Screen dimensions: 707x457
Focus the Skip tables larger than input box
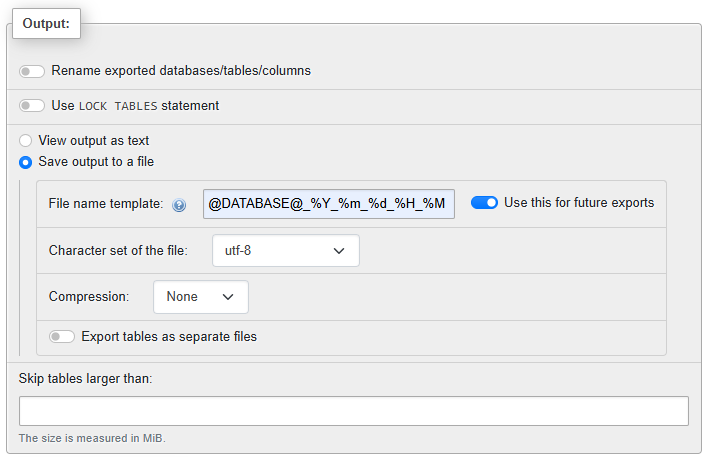pos(353,411)
